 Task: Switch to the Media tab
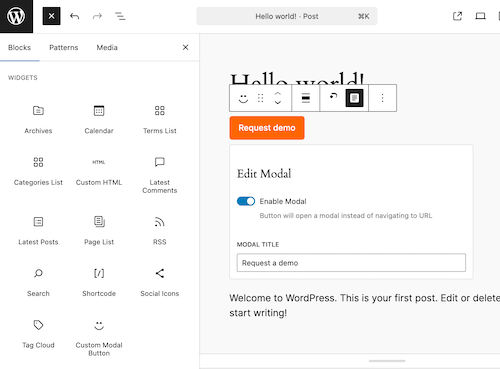point(107,48)
